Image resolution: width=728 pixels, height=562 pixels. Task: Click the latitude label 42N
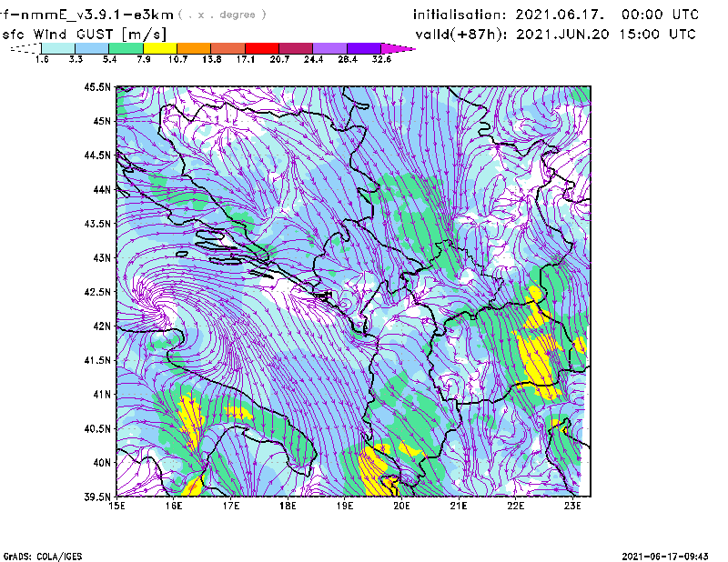tap(102, 326)
